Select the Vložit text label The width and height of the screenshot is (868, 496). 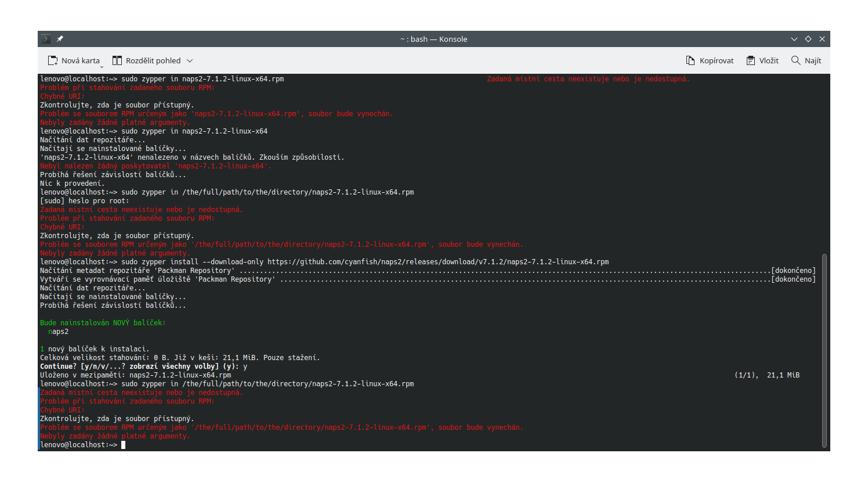(x=769, y=60)
